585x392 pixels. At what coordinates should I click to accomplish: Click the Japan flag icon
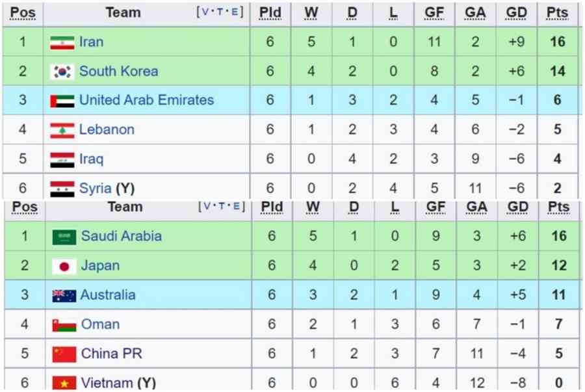pyautogui.click(x=64, y=267)
